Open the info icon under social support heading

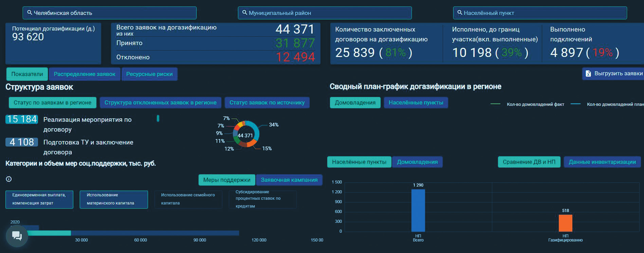pos(9,179)
